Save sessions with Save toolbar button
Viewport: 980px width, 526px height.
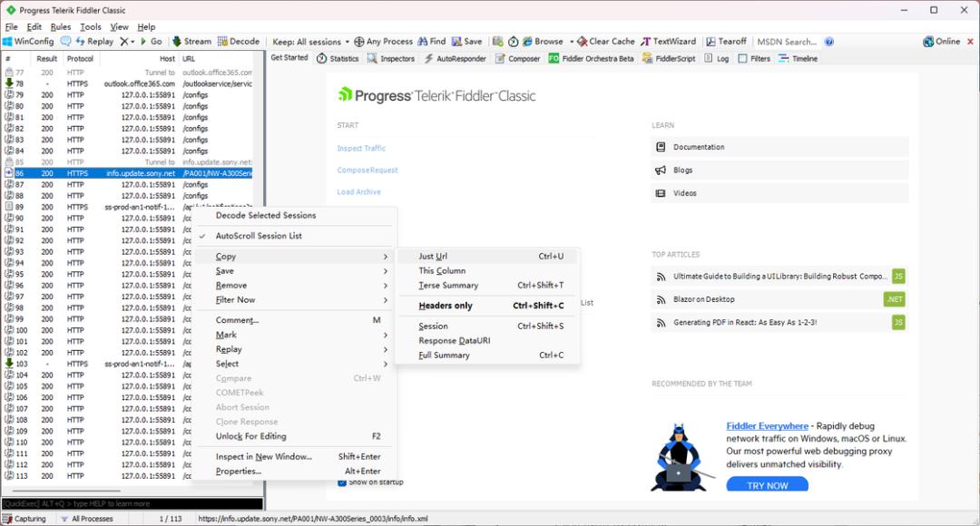[467, 41]
